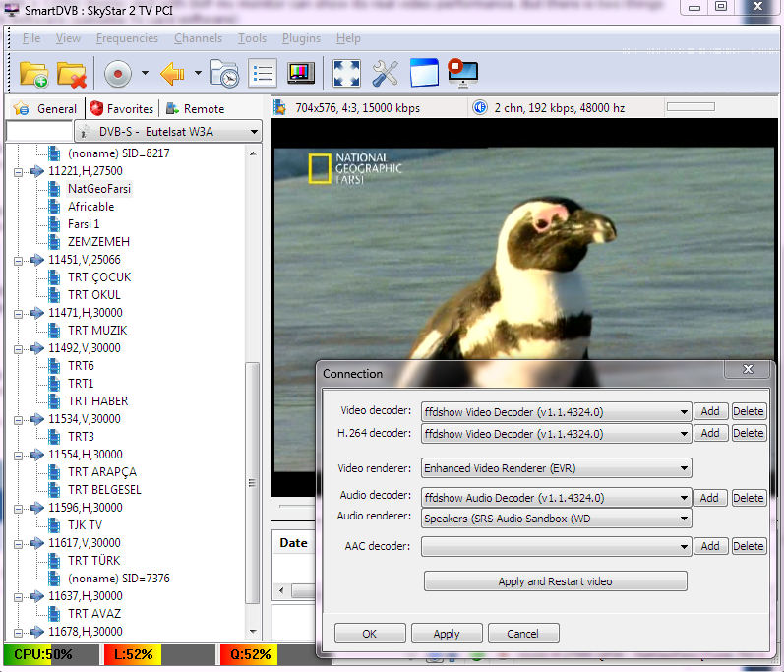Click the add folder toolbar icon
The height and width of the screenshot is (672, 784).
coord(33,73)
